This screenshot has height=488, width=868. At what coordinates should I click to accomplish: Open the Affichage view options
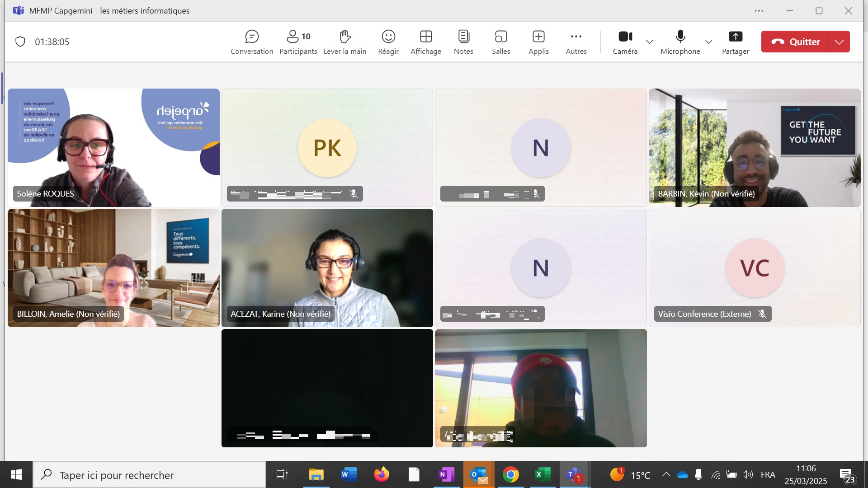[x=425, y=42]
